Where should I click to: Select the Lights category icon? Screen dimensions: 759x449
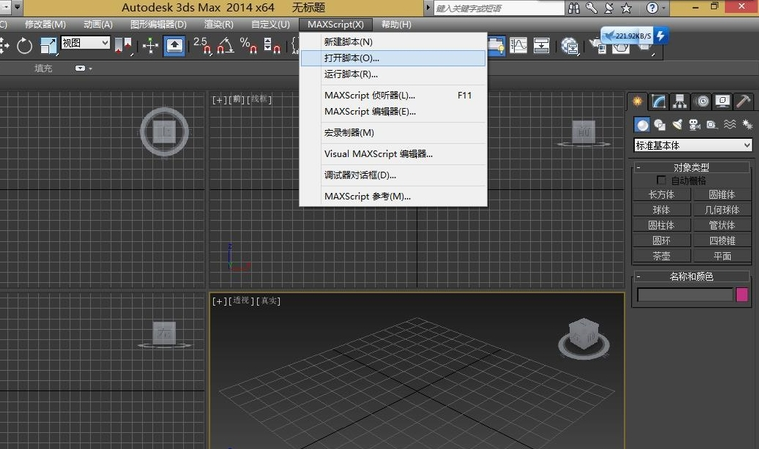point(677,125)
